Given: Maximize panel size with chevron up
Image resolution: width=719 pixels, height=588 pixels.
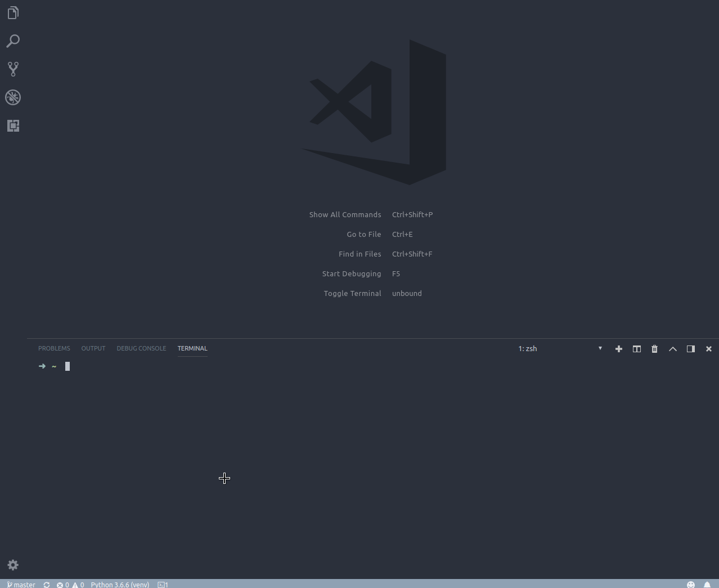Looking at the screenshot, I should tap(672, 349).
